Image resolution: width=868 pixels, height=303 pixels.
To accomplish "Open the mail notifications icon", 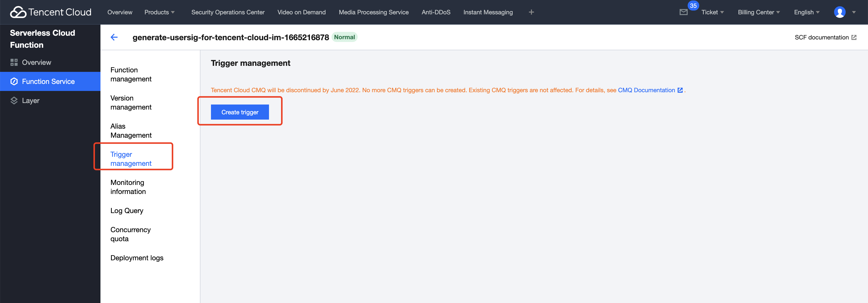I will pyautogui.click(x=683, y=13).
